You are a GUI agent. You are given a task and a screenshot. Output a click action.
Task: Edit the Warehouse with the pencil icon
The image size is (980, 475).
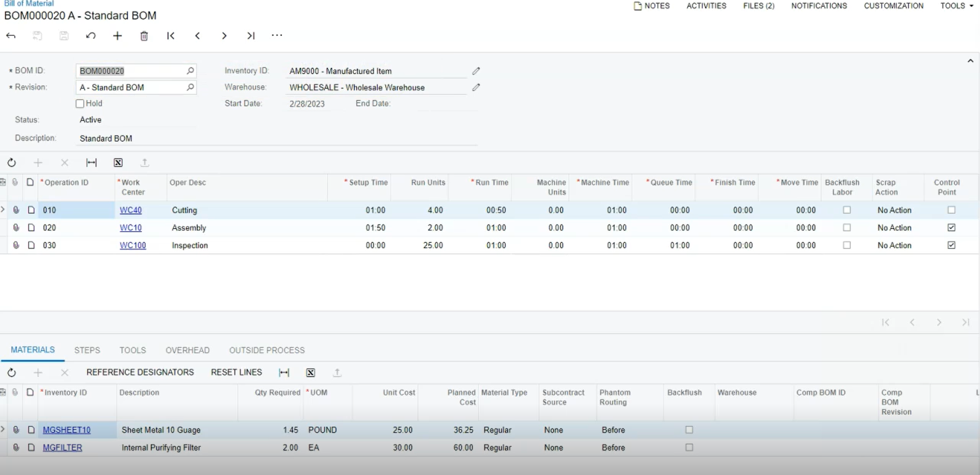[x=476, y=87]
